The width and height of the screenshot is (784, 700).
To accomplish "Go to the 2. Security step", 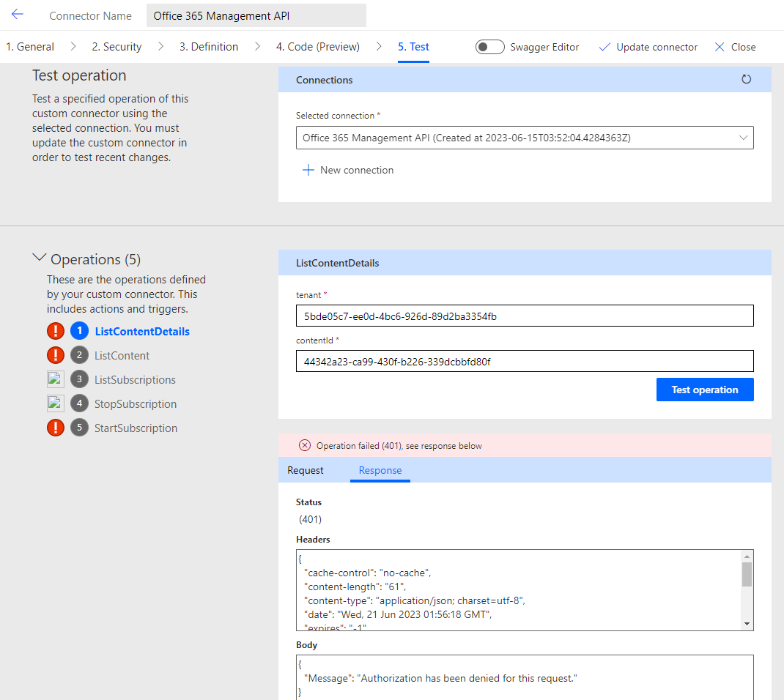I will [x=116, y=46].
